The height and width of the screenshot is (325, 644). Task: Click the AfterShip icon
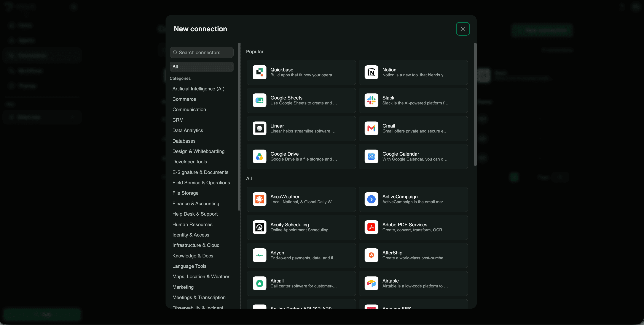click(x=371, y=255)
